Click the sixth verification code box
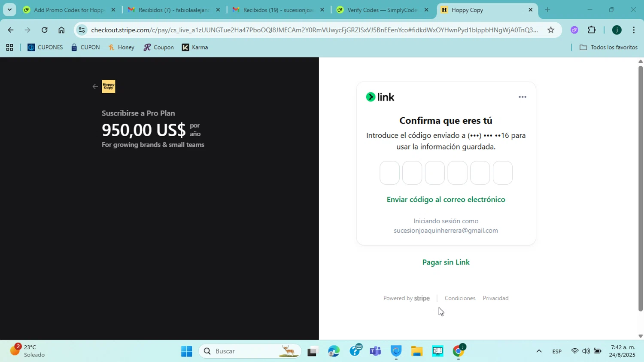 503,173
